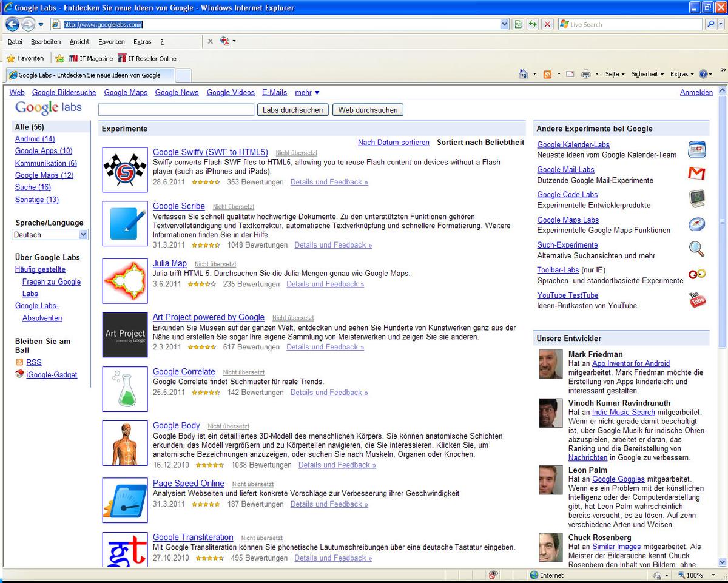This screenshot has height=583, width=728.
Task: Open the recent pages dropdown arrow
Action: (x=41, y=24)
